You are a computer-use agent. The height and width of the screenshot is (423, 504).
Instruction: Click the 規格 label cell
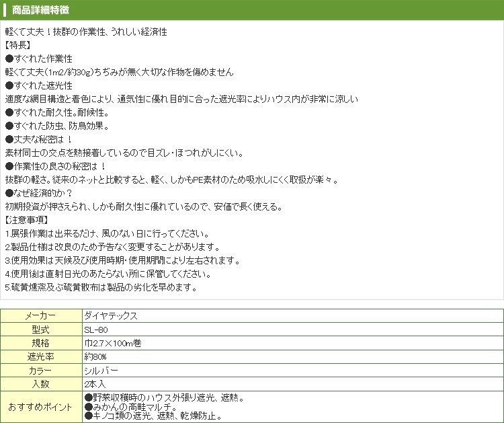click(41, 343)
